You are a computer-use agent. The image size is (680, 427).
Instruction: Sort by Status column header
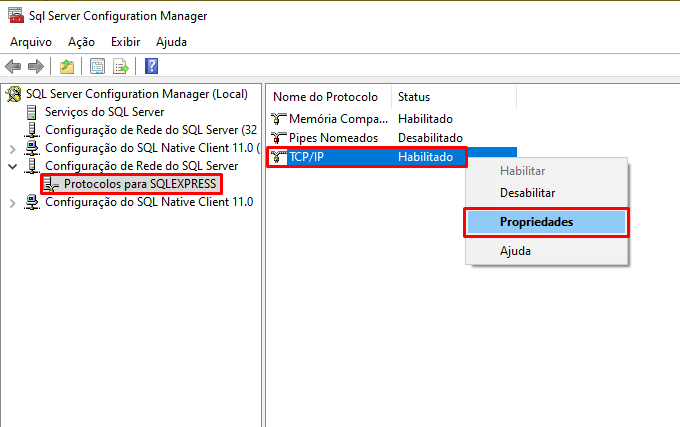point(454,97)
